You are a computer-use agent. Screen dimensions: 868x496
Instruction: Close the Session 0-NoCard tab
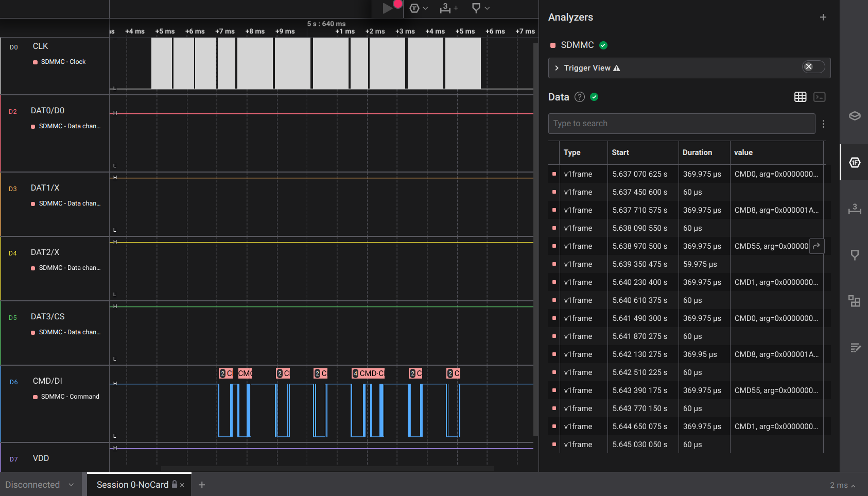click(x=182, y=485)
